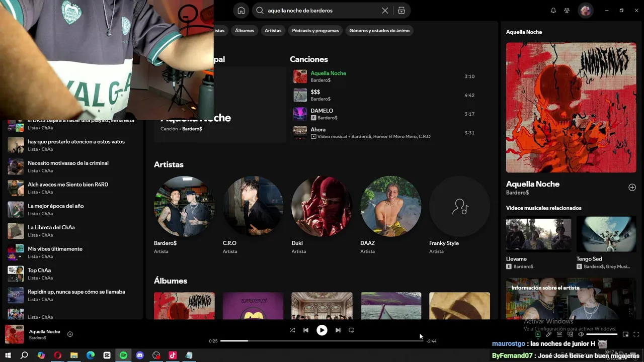Go to Spotify home via the house icon
644x362 pixels.
(x=241, y=11)
